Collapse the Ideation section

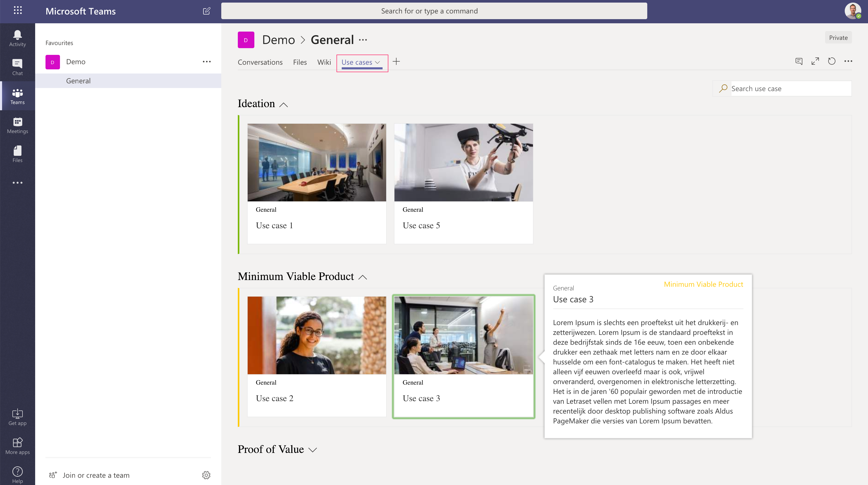284,105
